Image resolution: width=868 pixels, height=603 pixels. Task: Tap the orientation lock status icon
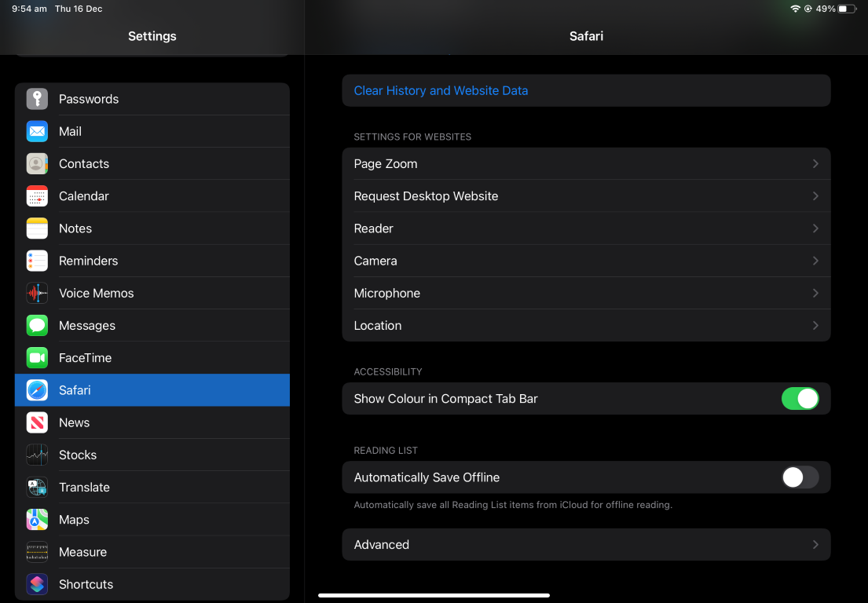808,9
